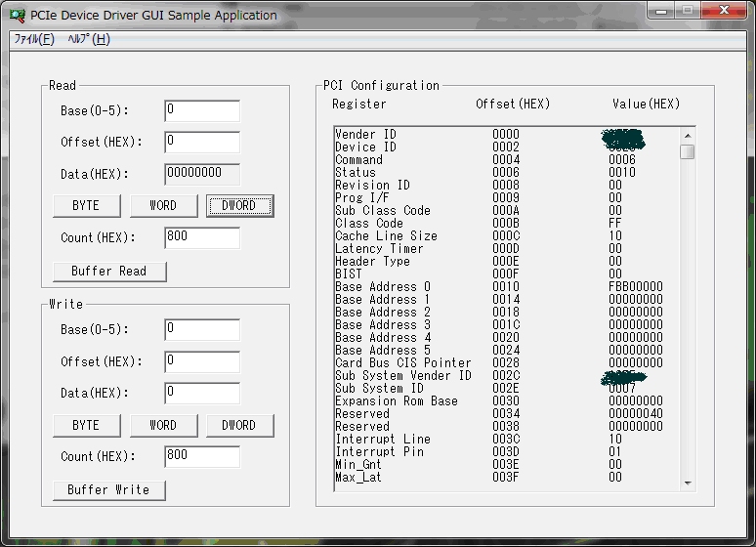This screenshot has height=547, width=756.
Task: Select the Expansion Rom Base row
Action: pyautogui.click(x=507, y=400)
